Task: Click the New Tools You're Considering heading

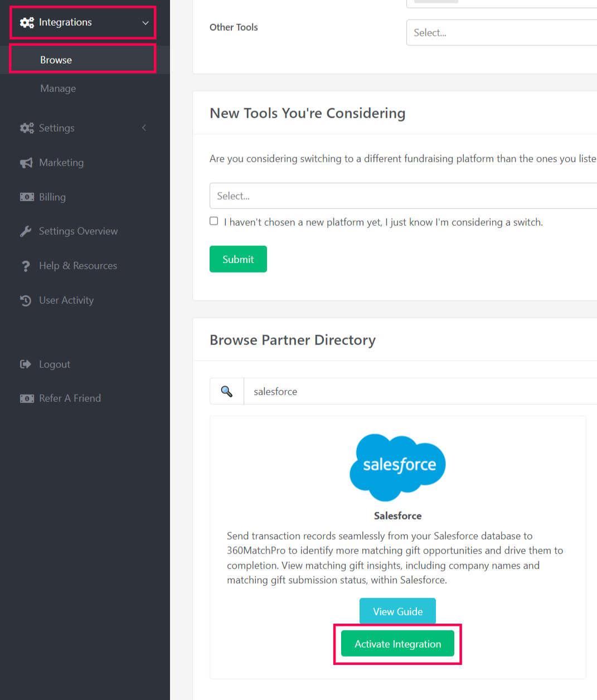Action: (308, 113)
